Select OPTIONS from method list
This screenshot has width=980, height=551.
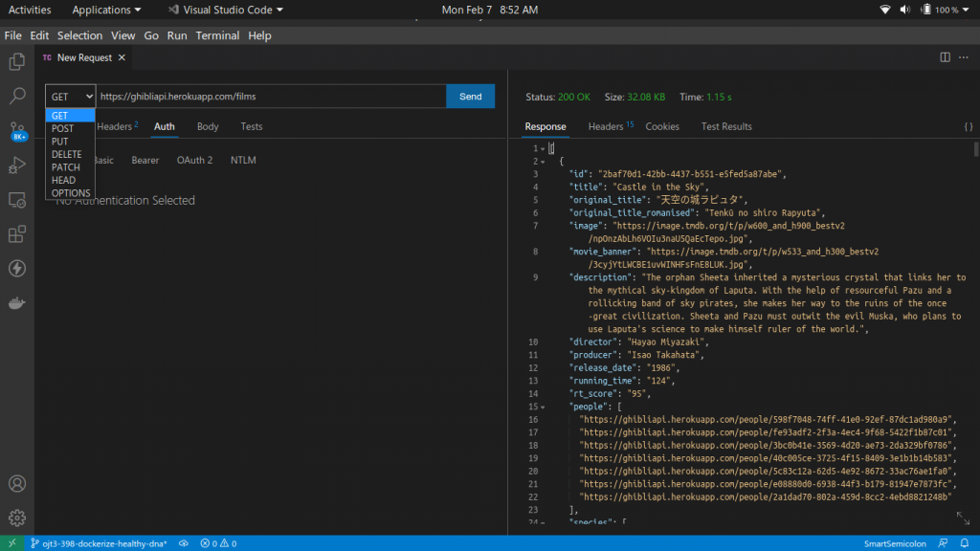pos(70,193)
